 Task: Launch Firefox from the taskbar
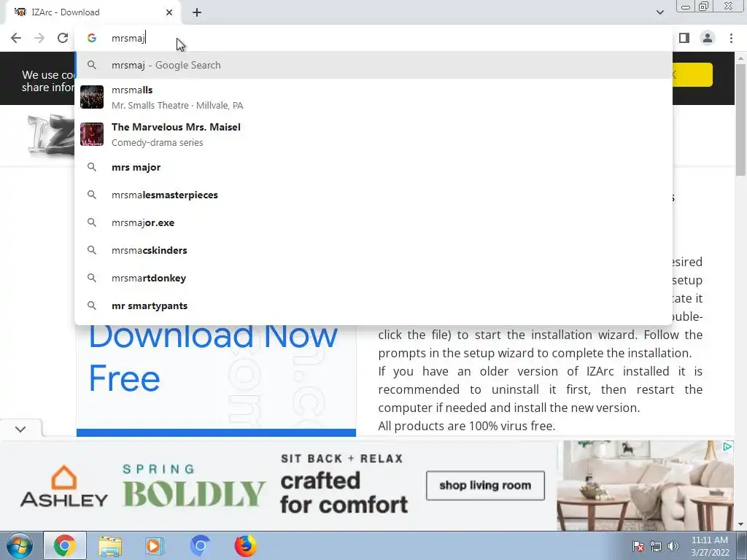click(x=245, y=545)
